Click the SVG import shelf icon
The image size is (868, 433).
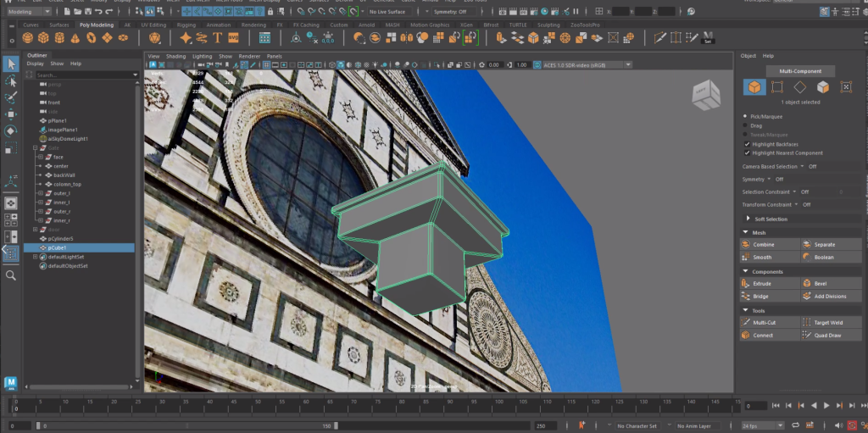click(x=233, y=37)
